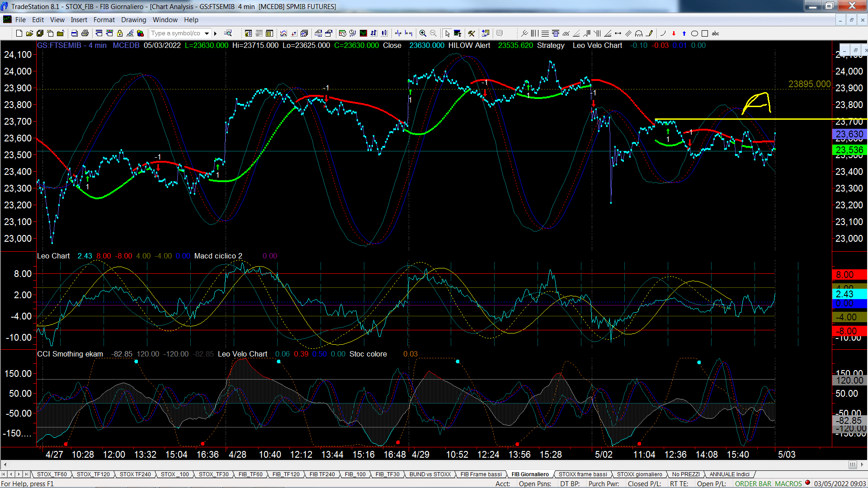
Task: Click the increase bar spacing icon
Action: click(x=409, y=33)
